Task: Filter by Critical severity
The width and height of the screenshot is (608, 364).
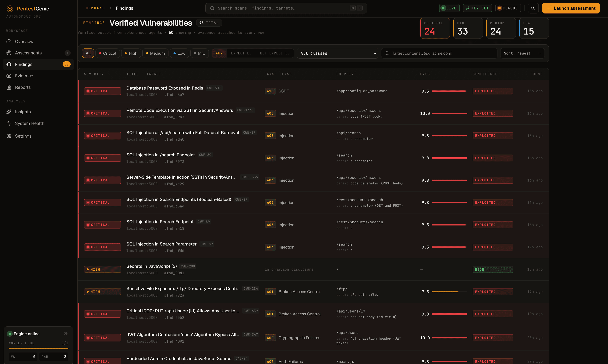Action: [107, 53]
